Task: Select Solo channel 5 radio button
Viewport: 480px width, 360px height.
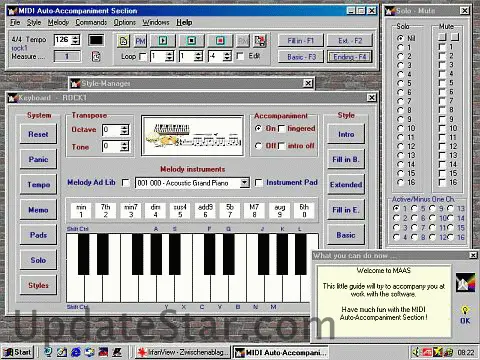Action: 400,83
